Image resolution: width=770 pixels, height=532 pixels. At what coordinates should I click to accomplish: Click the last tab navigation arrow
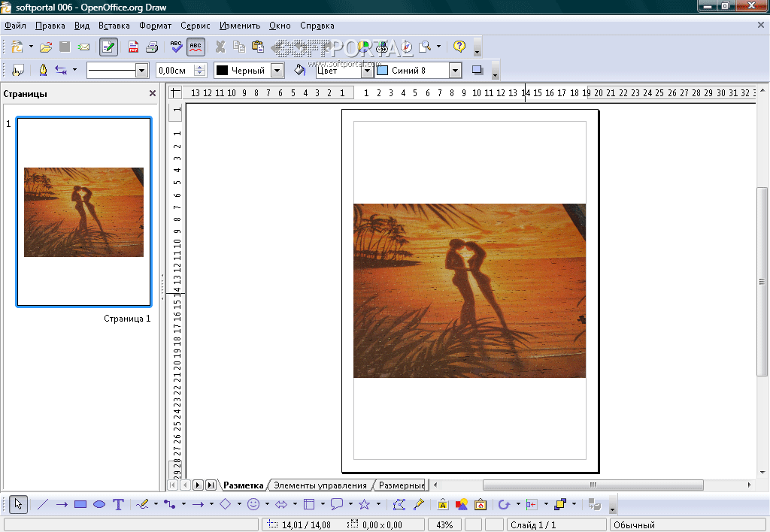click(211, 485)
